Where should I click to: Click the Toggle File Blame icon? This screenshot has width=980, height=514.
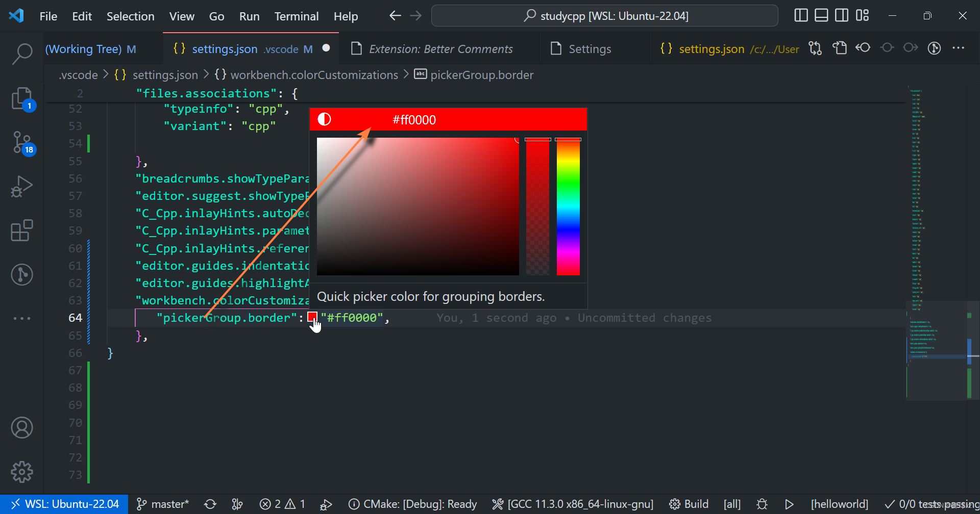(935, 48)
